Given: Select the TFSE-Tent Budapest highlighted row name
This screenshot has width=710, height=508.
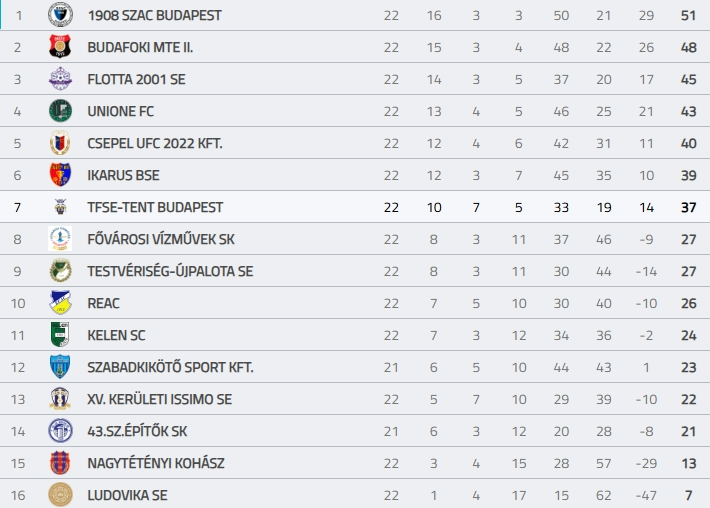Looking at the screenshot, I should pos(155,207).
